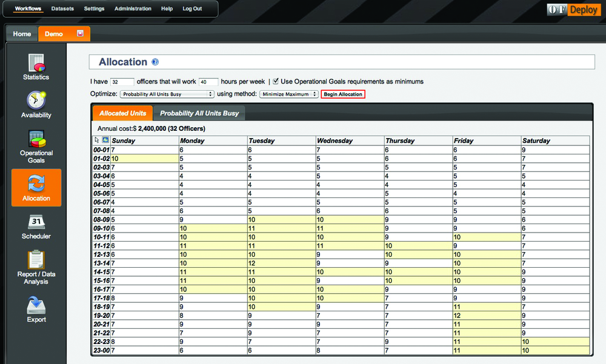Click the number of officers input field
The width and height of the screenshot is (606, 364).
coord(122,82)
